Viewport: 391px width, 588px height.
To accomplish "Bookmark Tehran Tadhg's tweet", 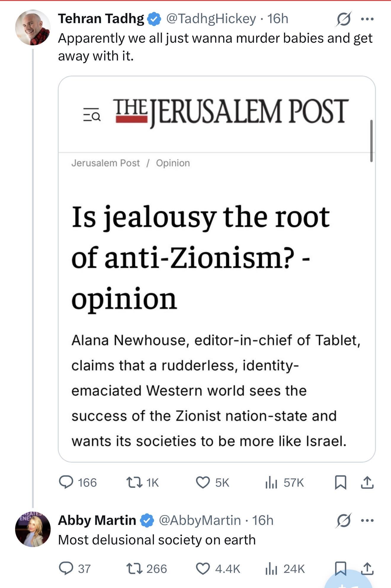I will click(x=340, y=482).
